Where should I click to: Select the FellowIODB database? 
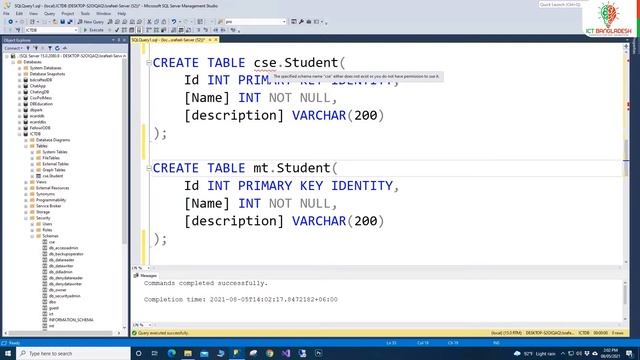pos(40,128)
